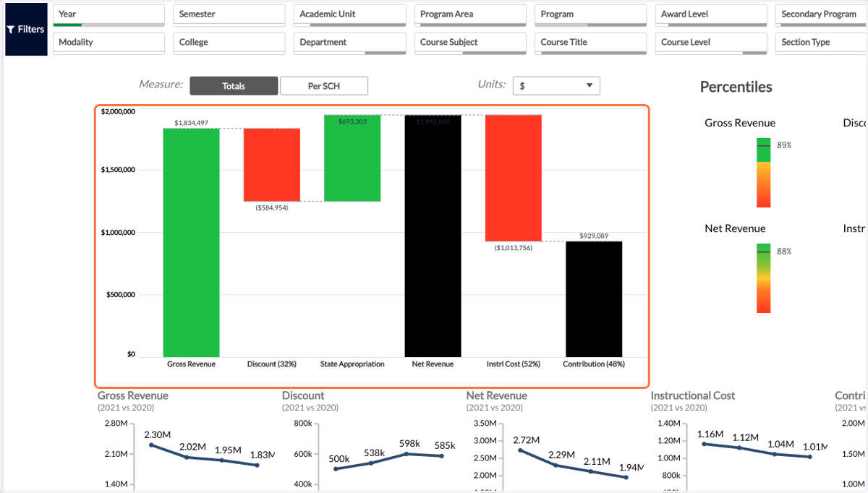Image resolution: width=868 pixels, height=493 pixels.
Task: Click the Instrl Cost (52%) axis label
Action: (x=514, y=364)
